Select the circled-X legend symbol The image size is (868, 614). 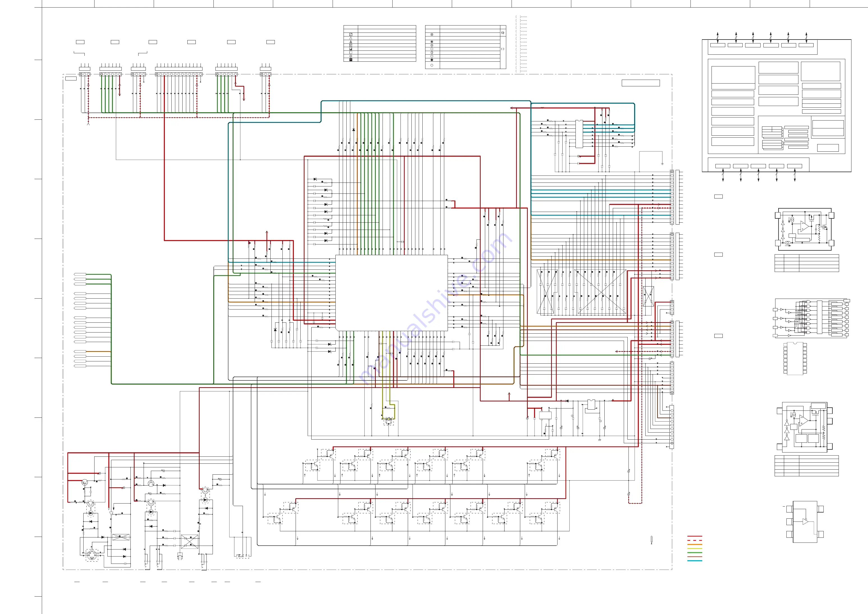click(x=432, y=35)
